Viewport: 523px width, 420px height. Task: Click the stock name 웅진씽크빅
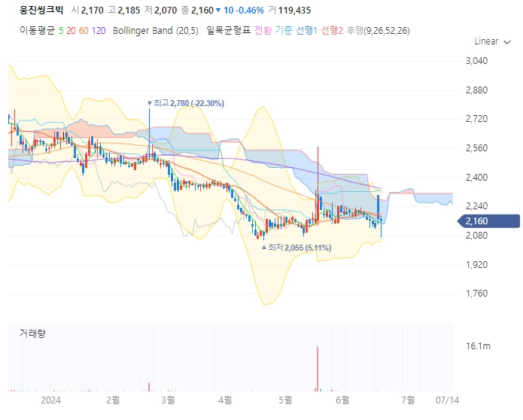41,10
